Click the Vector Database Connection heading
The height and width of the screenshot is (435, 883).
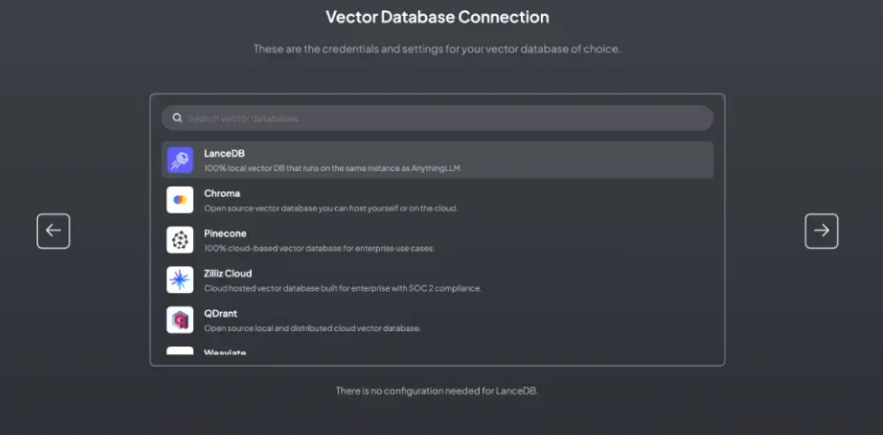pyautogui.click(x=438, y=17)
